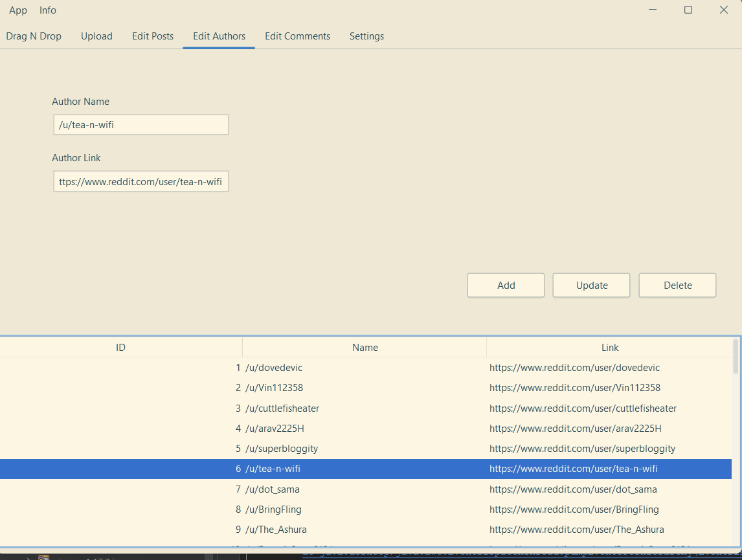
Task: Select the /u/dovedevic name cell
Action: (365, 368)
